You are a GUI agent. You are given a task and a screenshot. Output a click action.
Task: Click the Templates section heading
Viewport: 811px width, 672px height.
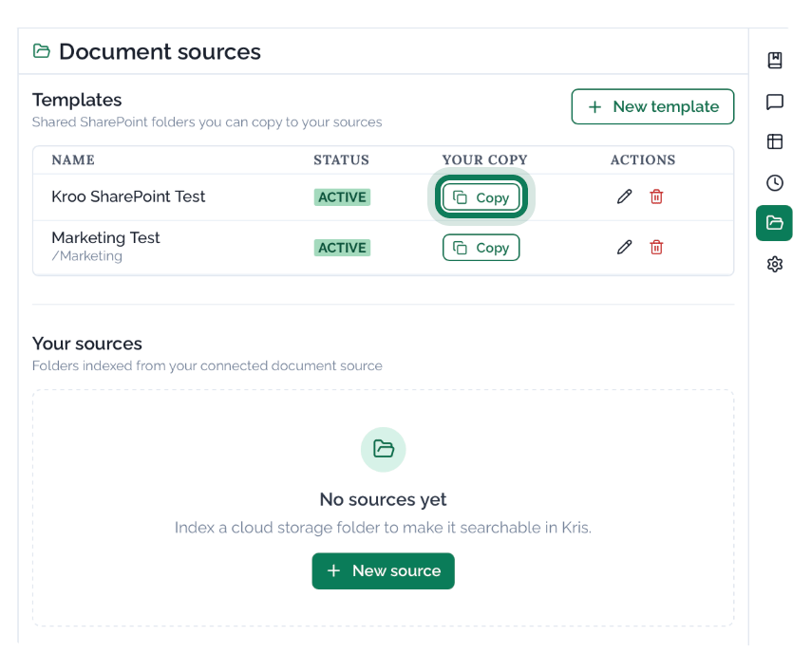pos(77,100)
